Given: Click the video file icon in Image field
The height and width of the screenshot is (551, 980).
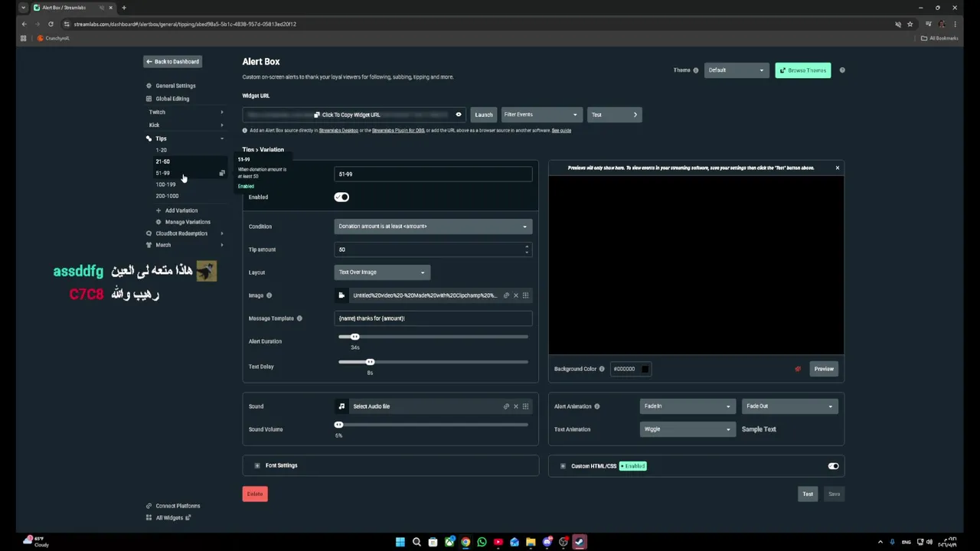Looking at the screenshot, I should click(x=341, y=295).
